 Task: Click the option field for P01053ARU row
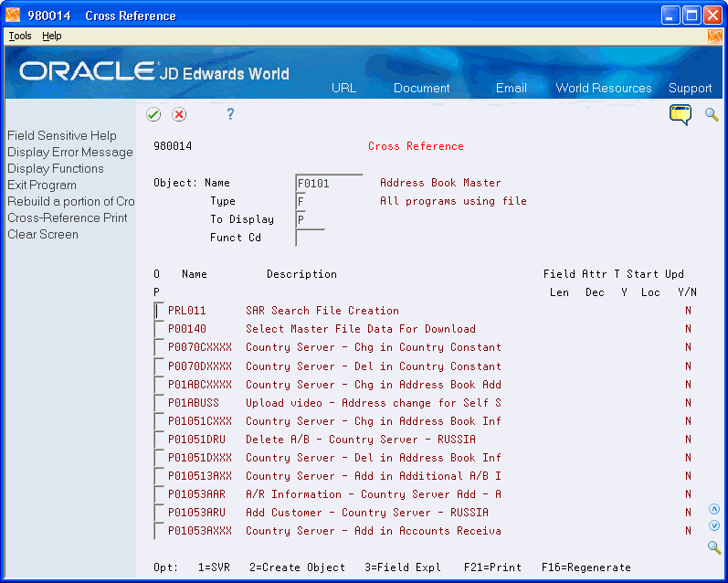[159, 513]
